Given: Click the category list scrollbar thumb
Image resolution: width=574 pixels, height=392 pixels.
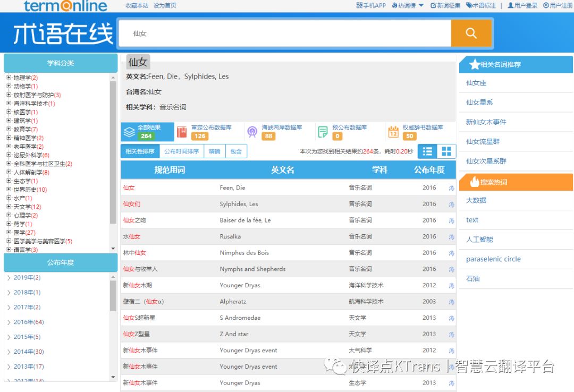Looking at the screenshot, I should [113, 152].
